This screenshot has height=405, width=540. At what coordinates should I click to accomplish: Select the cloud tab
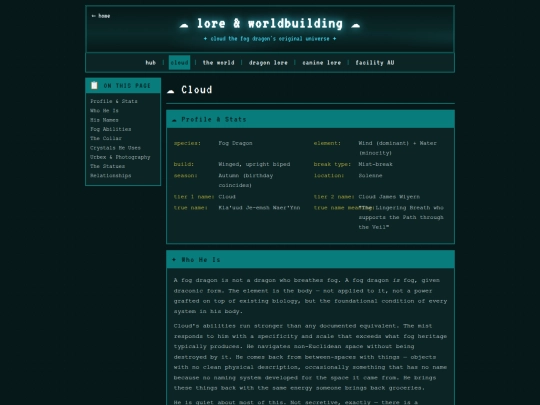pyautogui.click(x=179, y=63)
